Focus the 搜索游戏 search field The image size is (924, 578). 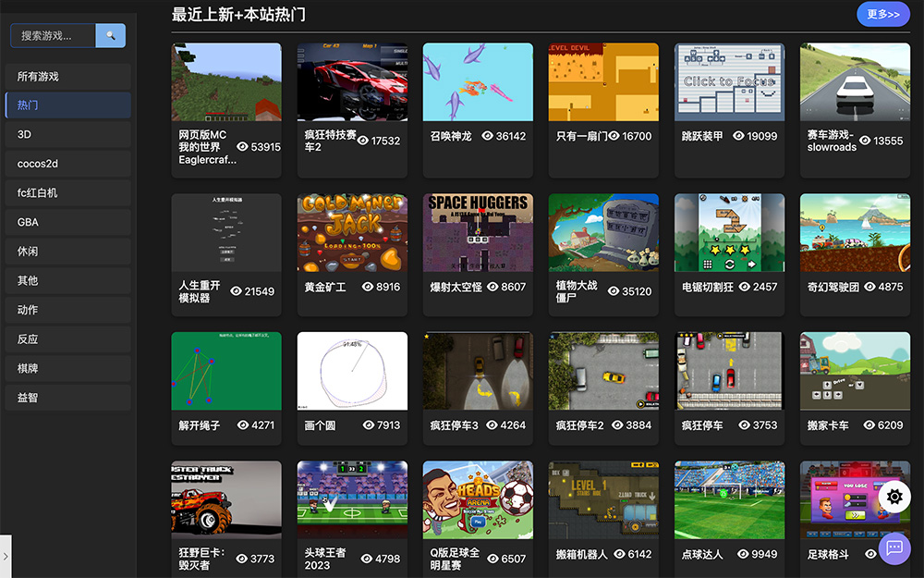click(54, 35)
